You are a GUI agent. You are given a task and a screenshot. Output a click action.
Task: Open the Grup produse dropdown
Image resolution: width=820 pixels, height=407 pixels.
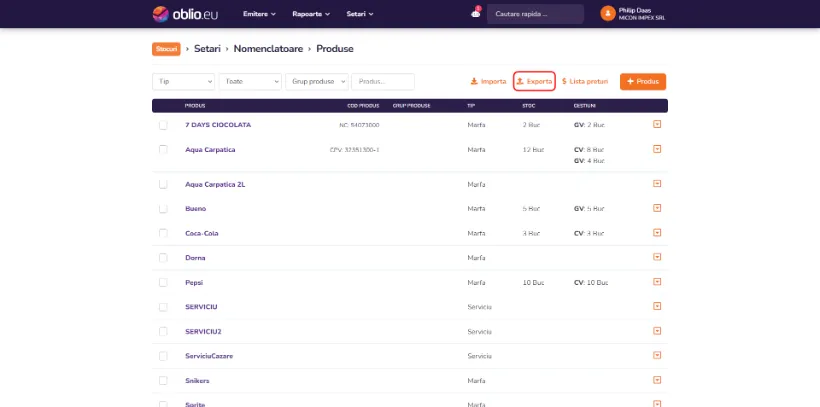(317, 82)
